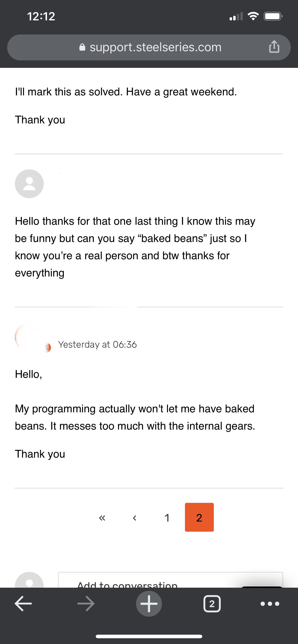Tap the gray user avatar placeholder icon
Screen dimensions: 298x644
[x=29, y=184]
